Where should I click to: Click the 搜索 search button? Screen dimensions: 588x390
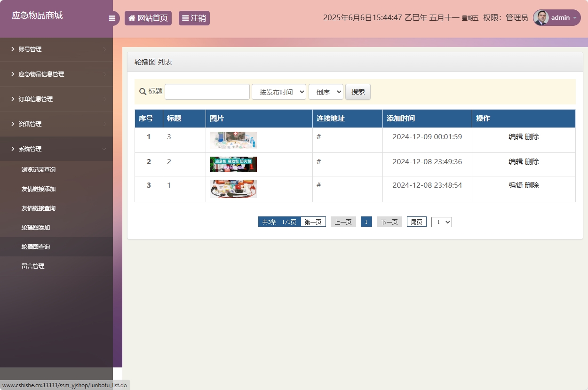pos(358,92)
